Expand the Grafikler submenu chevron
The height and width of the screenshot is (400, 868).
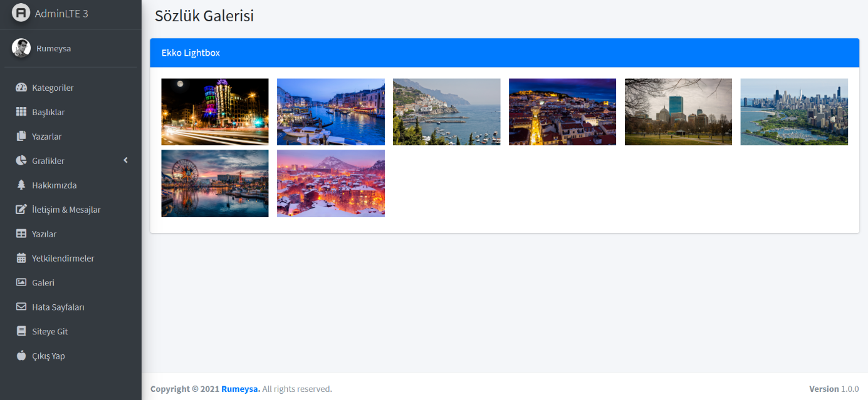(x=125, y=160)
